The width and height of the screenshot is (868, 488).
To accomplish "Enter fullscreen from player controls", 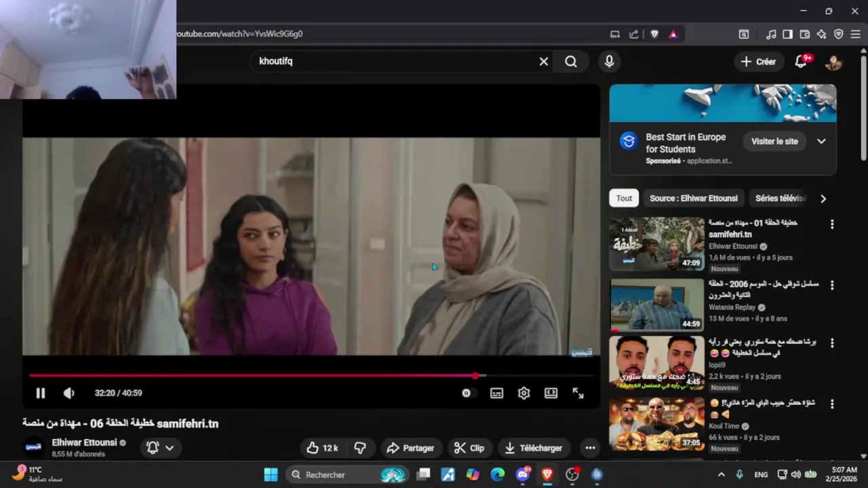I will coord(578,393).
